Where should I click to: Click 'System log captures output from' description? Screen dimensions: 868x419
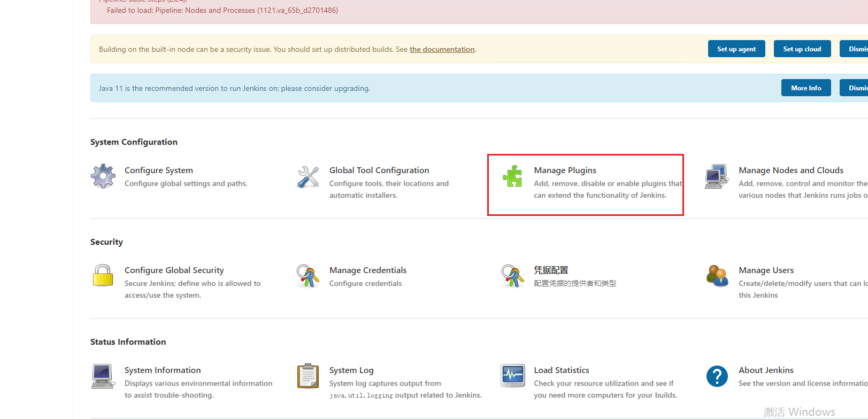click(x=405, y=389)
